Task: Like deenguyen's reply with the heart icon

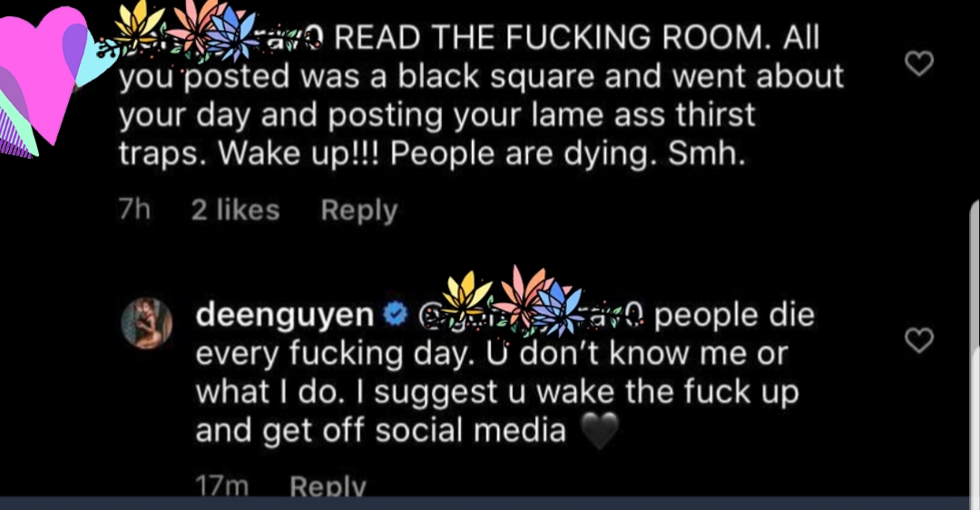Action: click(x=918, y=340)
